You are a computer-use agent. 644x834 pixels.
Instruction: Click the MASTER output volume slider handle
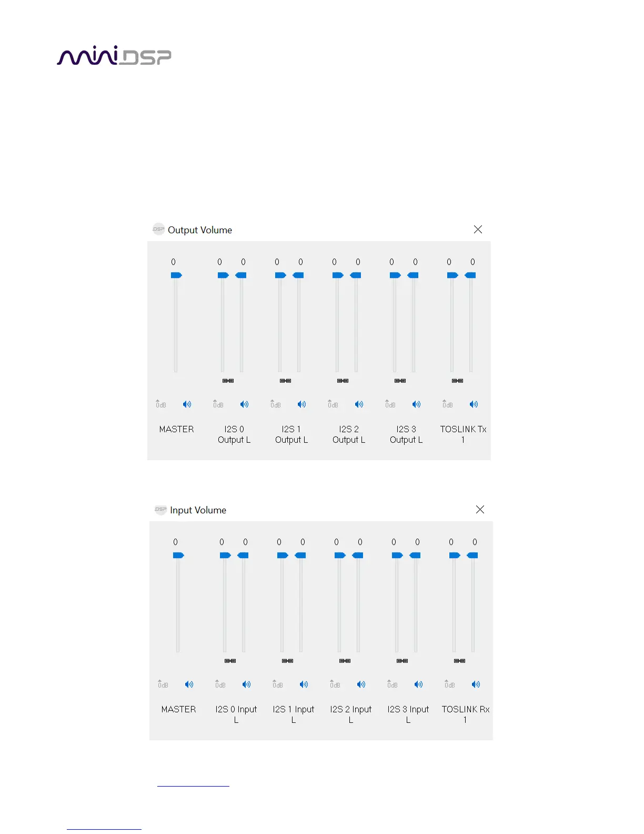pos(176,275)
